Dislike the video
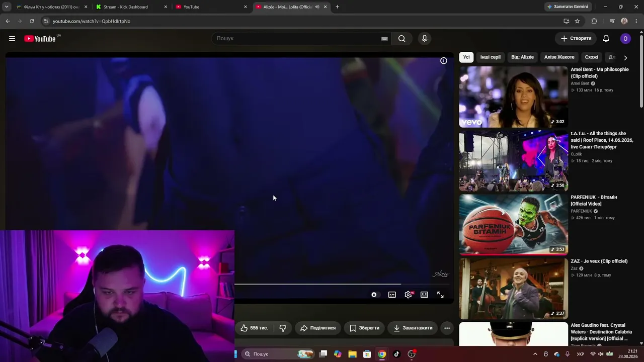 tap(283, 328)
